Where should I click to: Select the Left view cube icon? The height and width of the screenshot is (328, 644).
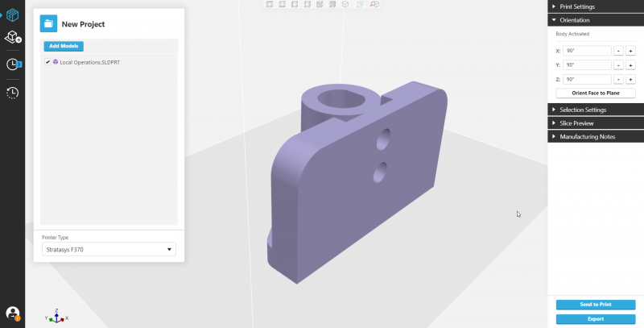click(295, 4)
